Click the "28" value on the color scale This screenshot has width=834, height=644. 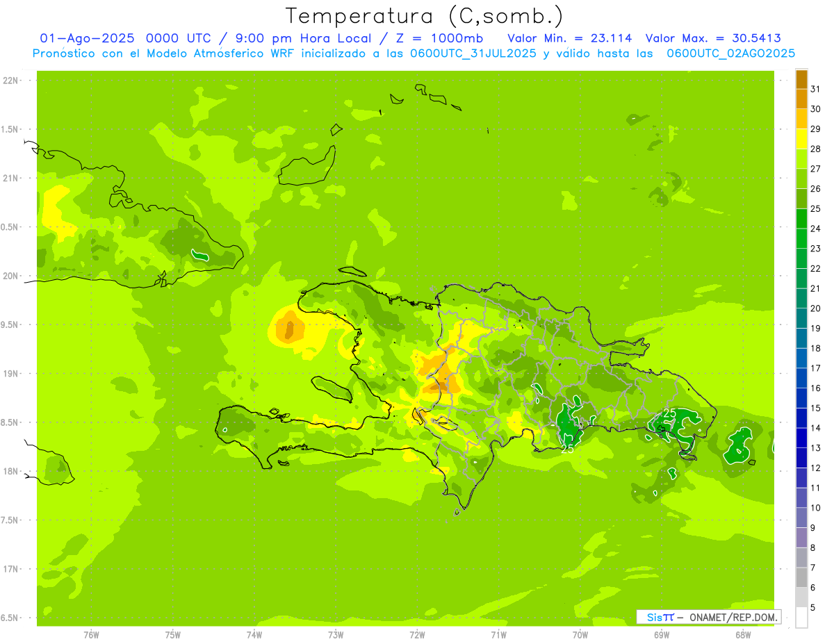(816, 149)
